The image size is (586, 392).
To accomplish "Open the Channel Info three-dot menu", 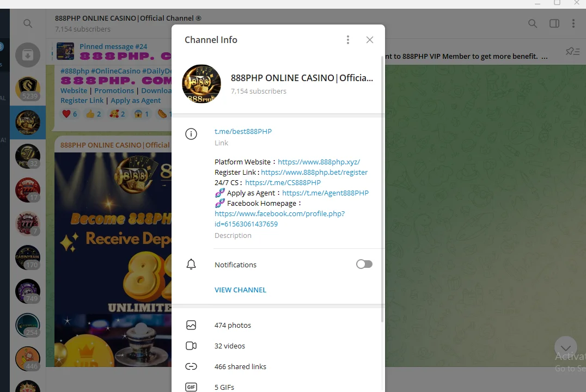I will point(348,40).
